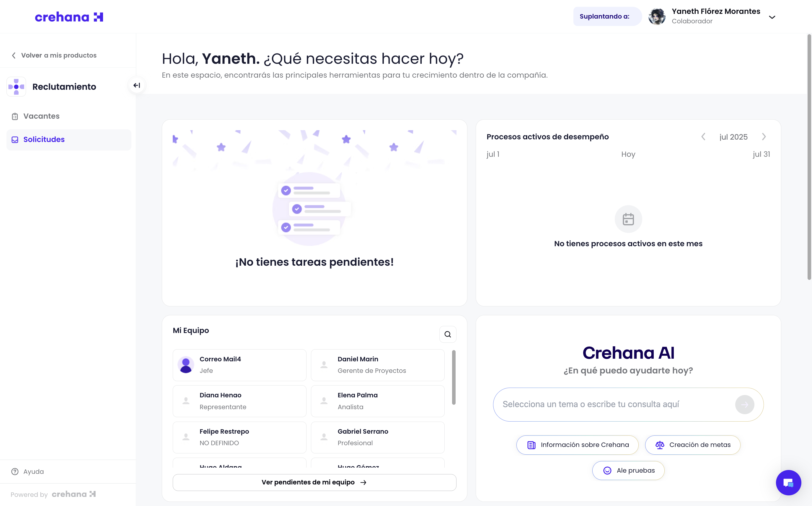Click the Crehana logo in header
Viewport: 812px width, 506px height.
pyautogui.click(x=69, y=17)
